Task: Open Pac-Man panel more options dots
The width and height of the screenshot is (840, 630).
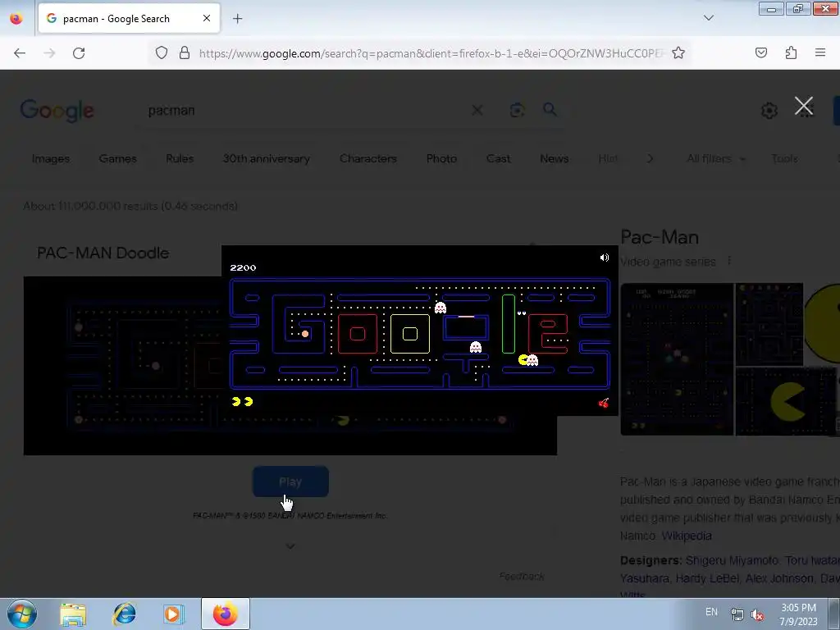Action: coord(729,262)
